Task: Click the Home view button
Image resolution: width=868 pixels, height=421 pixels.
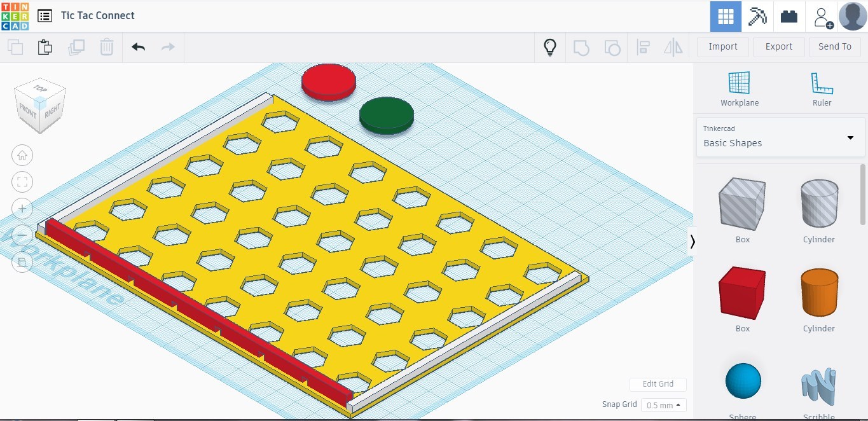Action: pyautogui.click(x=22, y=155)
